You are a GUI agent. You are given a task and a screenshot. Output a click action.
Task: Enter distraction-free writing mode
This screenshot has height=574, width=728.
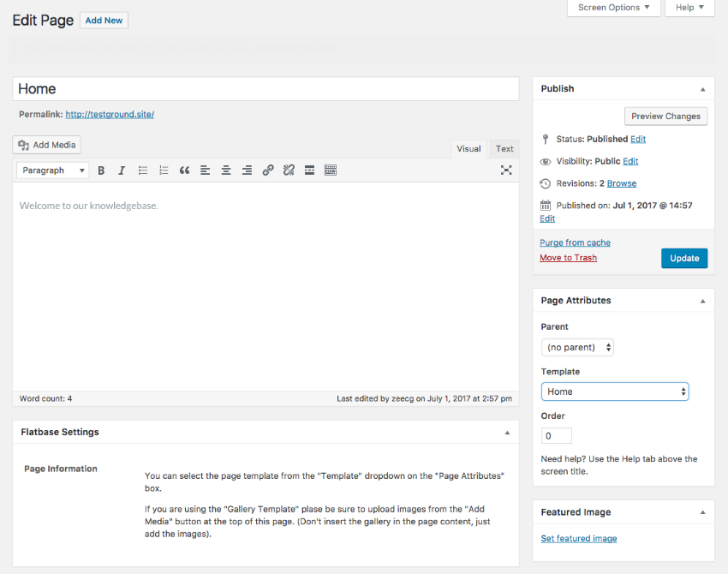[506, 170]
